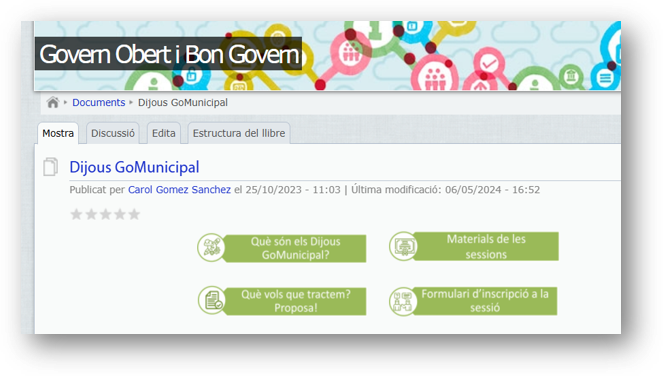
Task: Open the Estructura del llibre tab
Action: coord(239,133)
